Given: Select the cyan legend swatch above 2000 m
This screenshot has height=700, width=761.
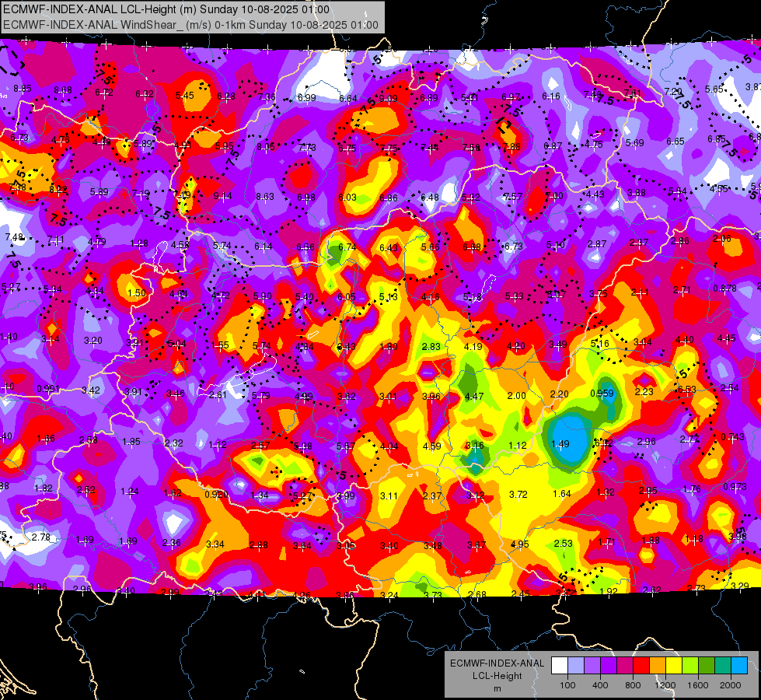Looking at the screenshot, I should coord(739,666).
